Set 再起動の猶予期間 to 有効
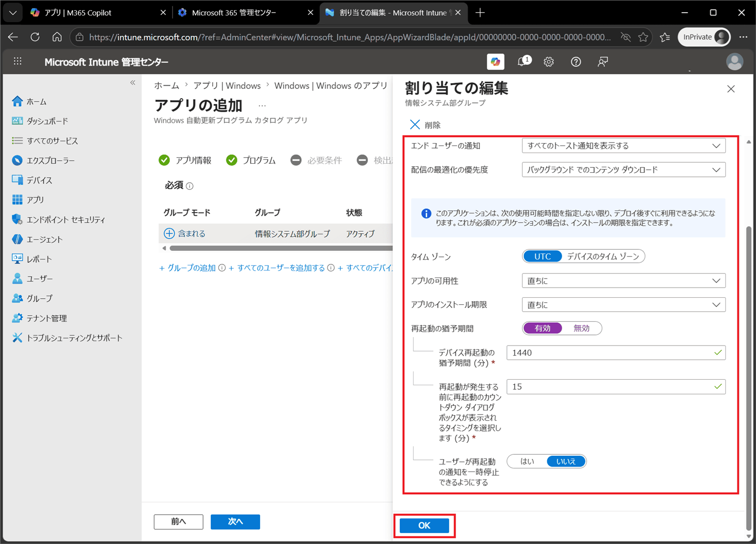Viewport: 756px width, 544px height. tap(542, 328)
